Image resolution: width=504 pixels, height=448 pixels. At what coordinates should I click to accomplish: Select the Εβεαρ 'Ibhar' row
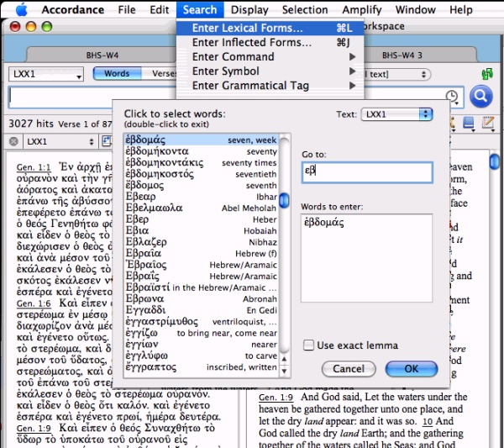[202, 197]
